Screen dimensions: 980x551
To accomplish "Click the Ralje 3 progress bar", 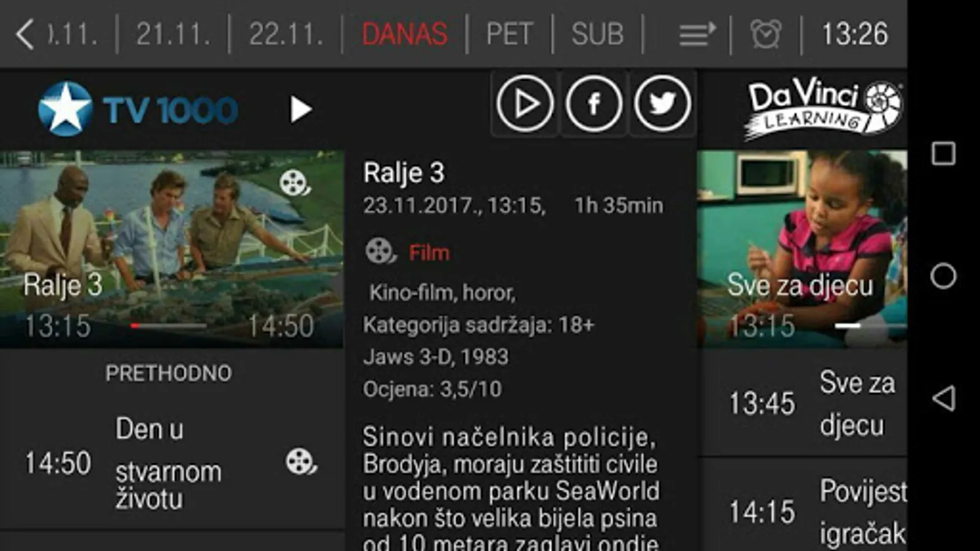I will [x=168, y=326].
